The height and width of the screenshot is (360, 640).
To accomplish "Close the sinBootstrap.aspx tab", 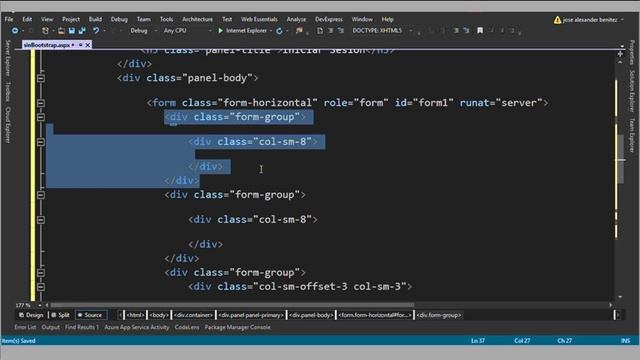I will pyautogui.click(x=88, y=45).
